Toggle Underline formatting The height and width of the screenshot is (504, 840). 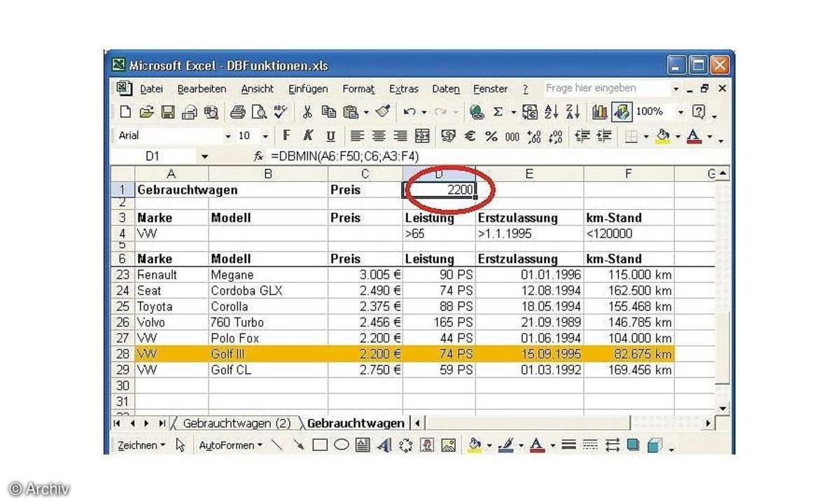point(330,136)
